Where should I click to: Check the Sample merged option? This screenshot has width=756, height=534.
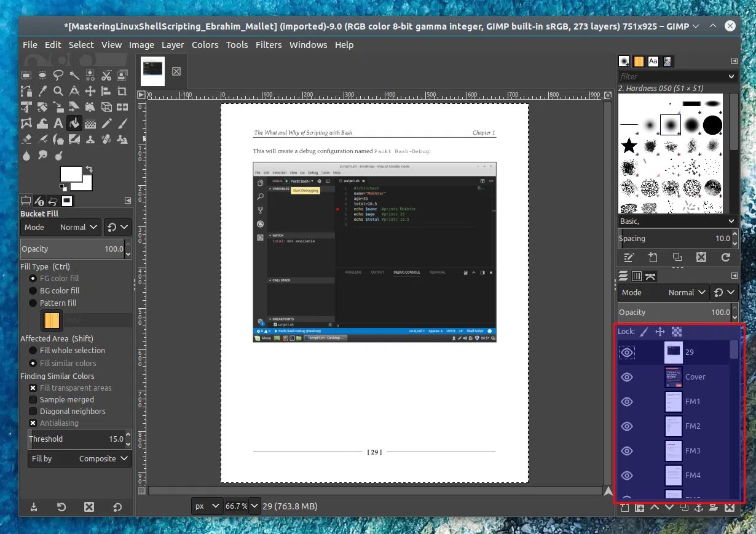33,399
